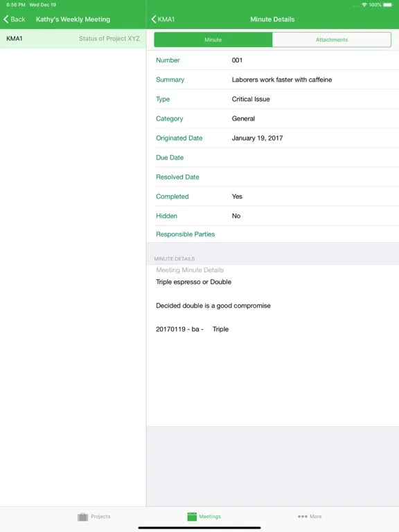Tap Status of Project XYZ text
Viewport: 399px width, 532px height.
tap(109, 38)
